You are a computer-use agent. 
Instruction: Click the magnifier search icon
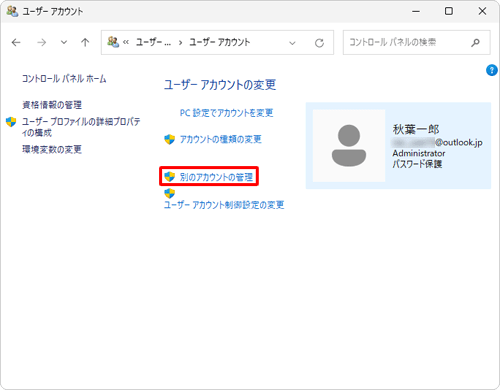point(476,42)
